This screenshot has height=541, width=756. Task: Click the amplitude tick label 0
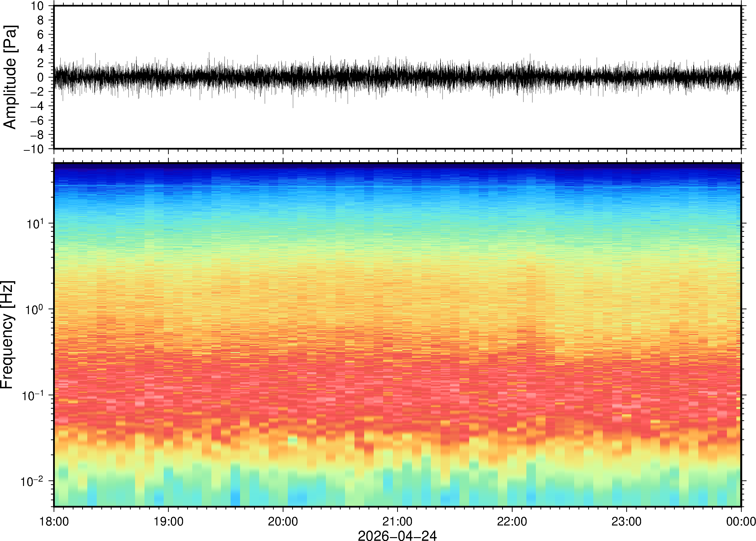tap(41, 78)
